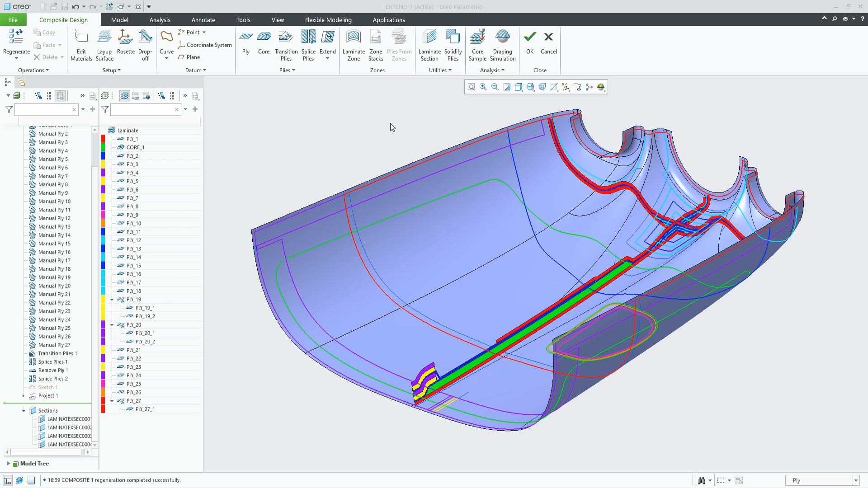Click the red color swatch beside PLY_1
The image size is (868, 488).
[103, 139]
